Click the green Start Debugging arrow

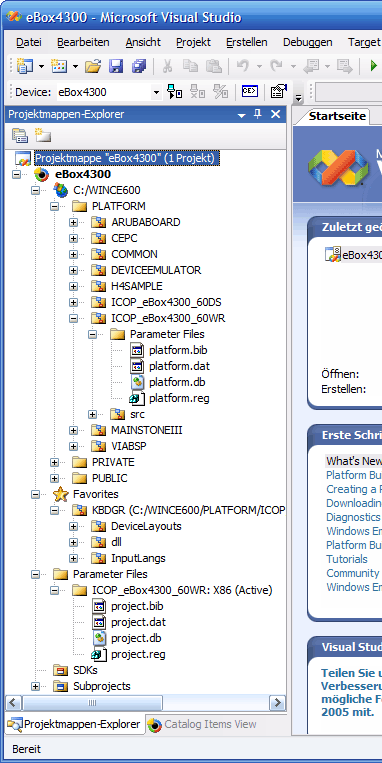pos(373,66)
